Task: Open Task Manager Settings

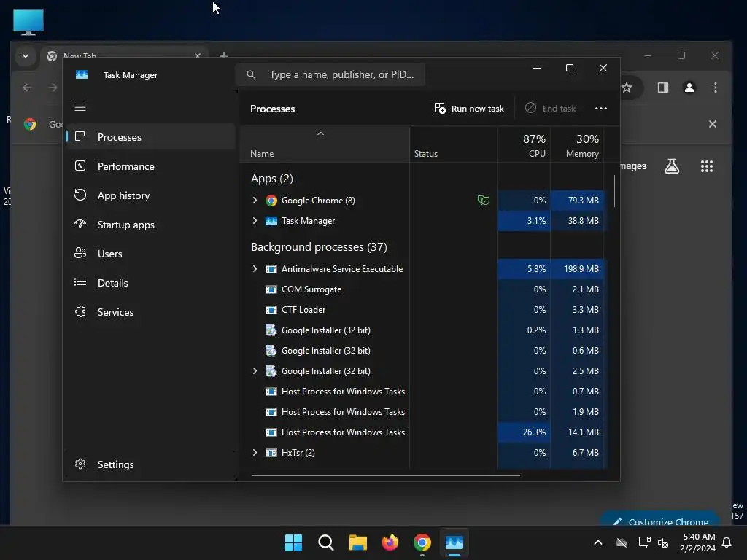Action: pos(150,464)
